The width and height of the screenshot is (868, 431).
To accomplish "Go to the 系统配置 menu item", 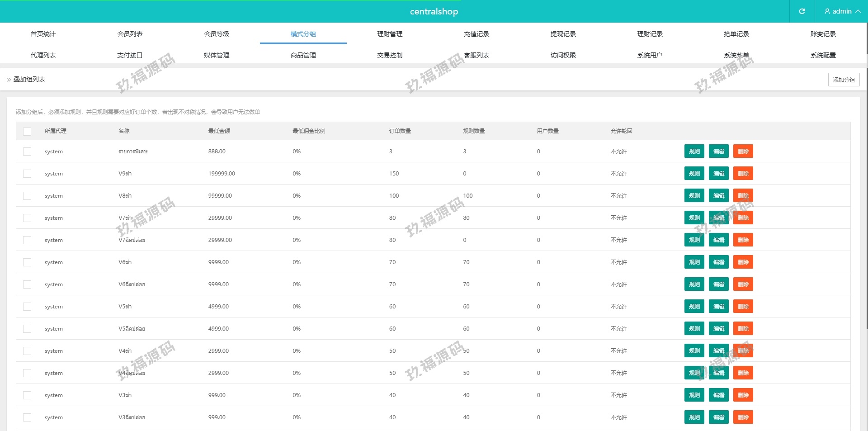I will (x=823, y=55).
